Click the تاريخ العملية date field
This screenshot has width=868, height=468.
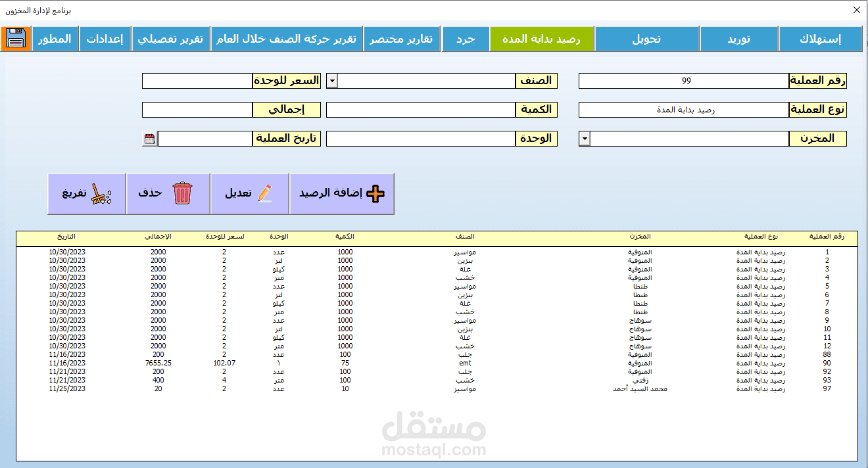[x=205, y=139]
